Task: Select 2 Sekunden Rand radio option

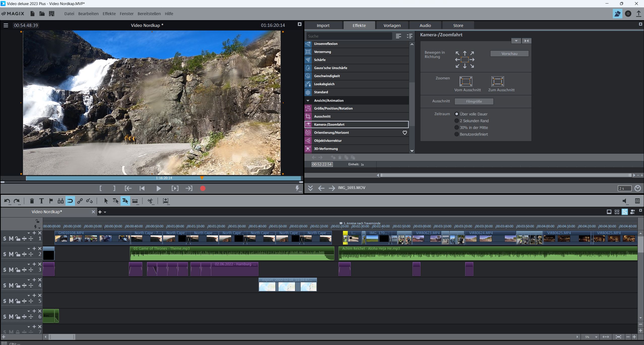Action: (x=456, y=121)
